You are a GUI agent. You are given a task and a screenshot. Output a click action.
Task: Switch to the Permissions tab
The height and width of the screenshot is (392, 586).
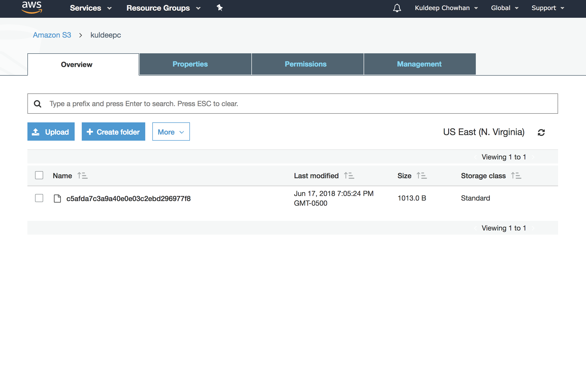tap(307, 64)
